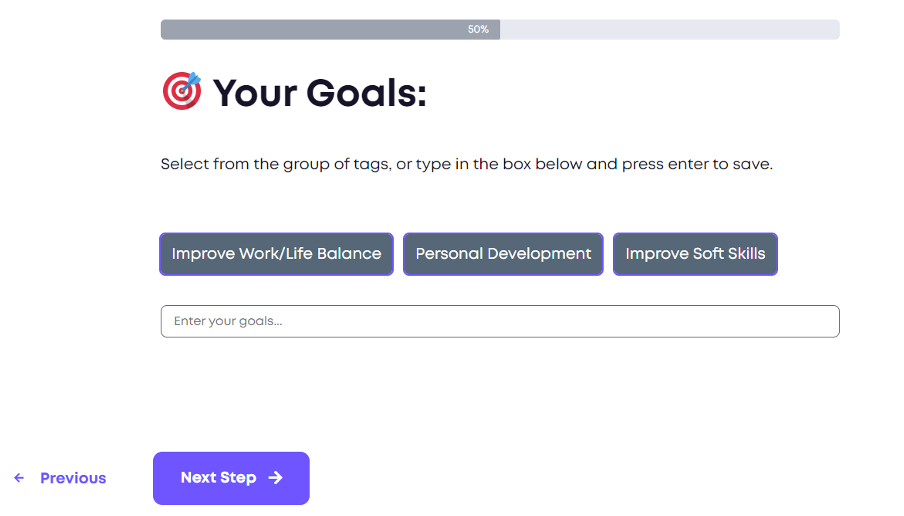This screenshot has height=516, width=904.
Task: Enable the Improve Soft Skills tag
Action: point(695,254)
